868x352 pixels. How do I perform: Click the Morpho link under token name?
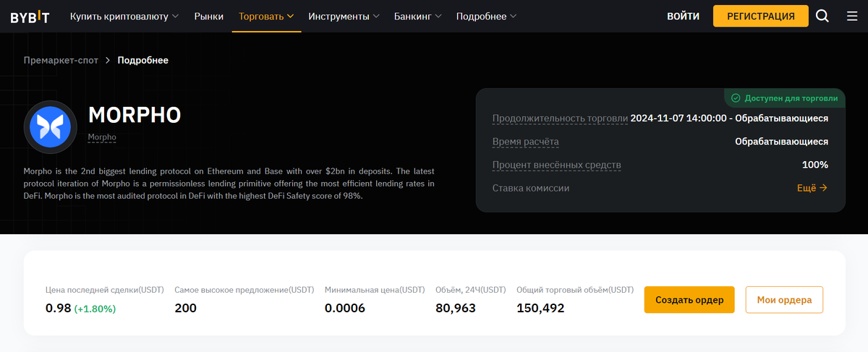(x=102, y=137)
